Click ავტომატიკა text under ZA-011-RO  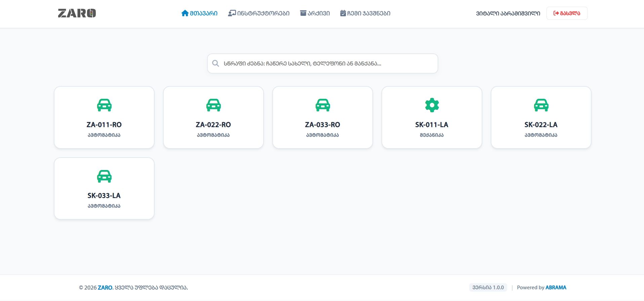104,135
